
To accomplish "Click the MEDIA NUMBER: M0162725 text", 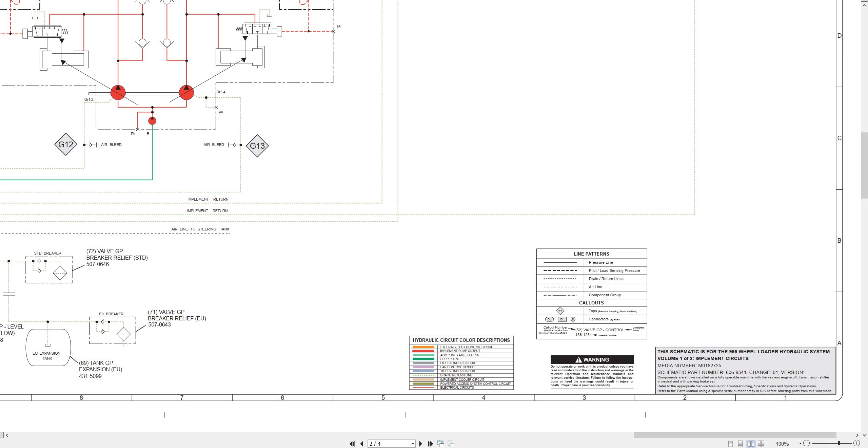I will tap(689, 366).
